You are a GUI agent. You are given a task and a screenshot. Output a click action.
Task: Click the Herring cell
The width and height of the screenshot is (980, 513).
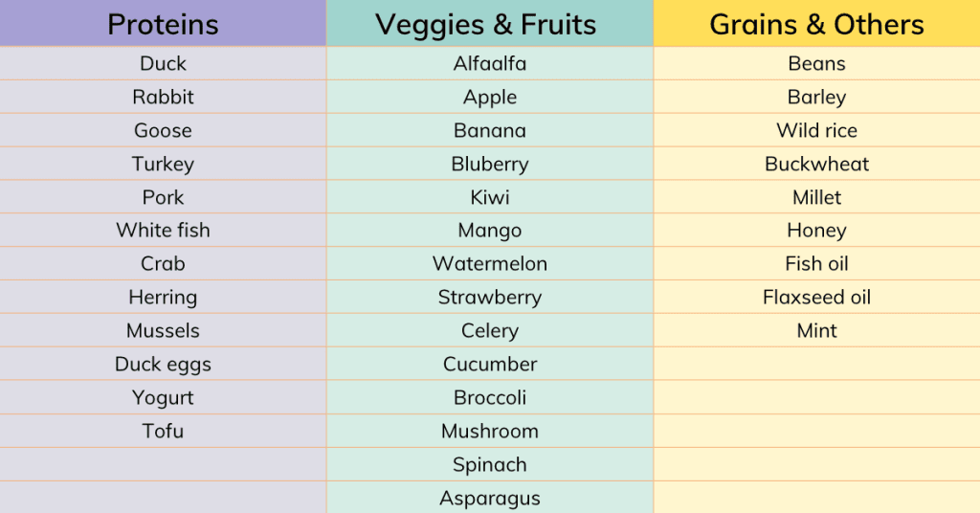click(x=163, y=297)
